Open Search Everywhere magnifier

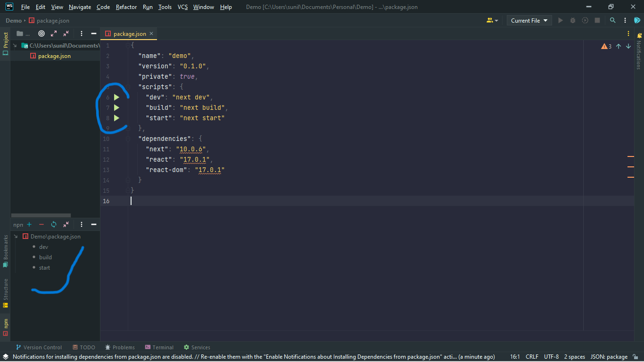[x=613, y=20]
